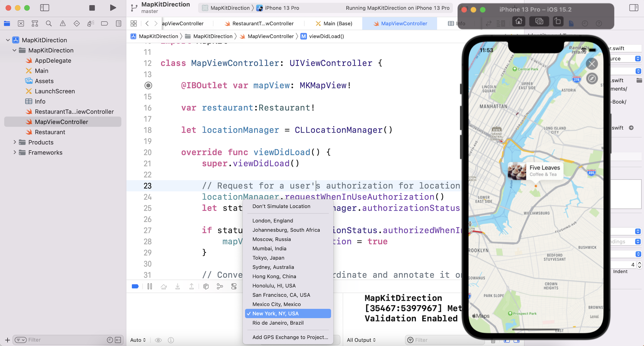Open the All Output dropdown
The height and width of the screenshot is (346, 644).
click(x=361, y=340)
